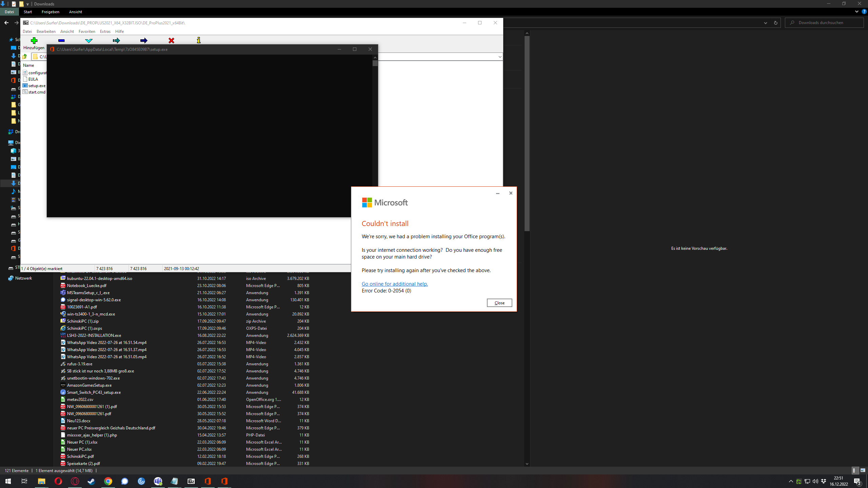868x488 pixels.
Task: Switch Explorer to details view toggle
Action: pos(855,470)
